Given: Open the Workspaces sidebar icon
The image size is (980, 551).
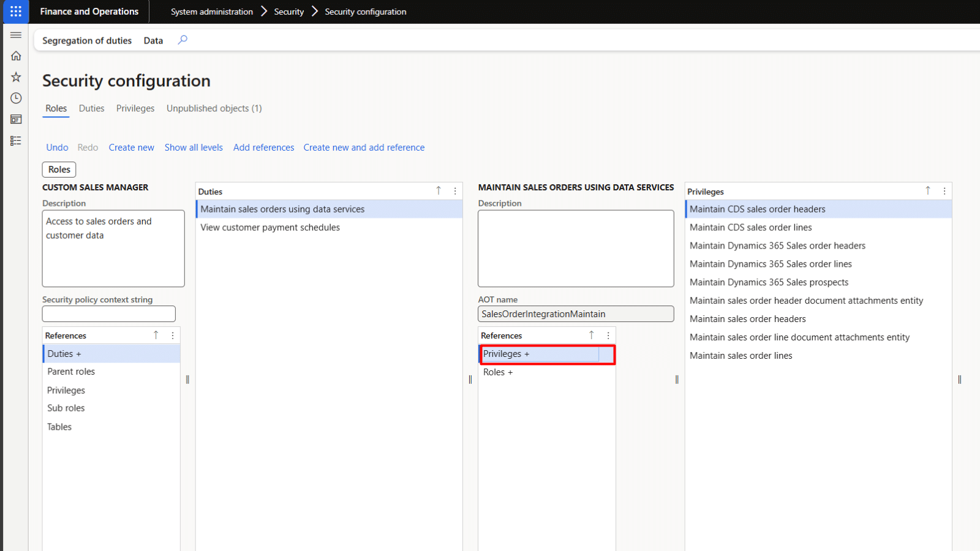Looking at the screenshot, I should 16,119.
